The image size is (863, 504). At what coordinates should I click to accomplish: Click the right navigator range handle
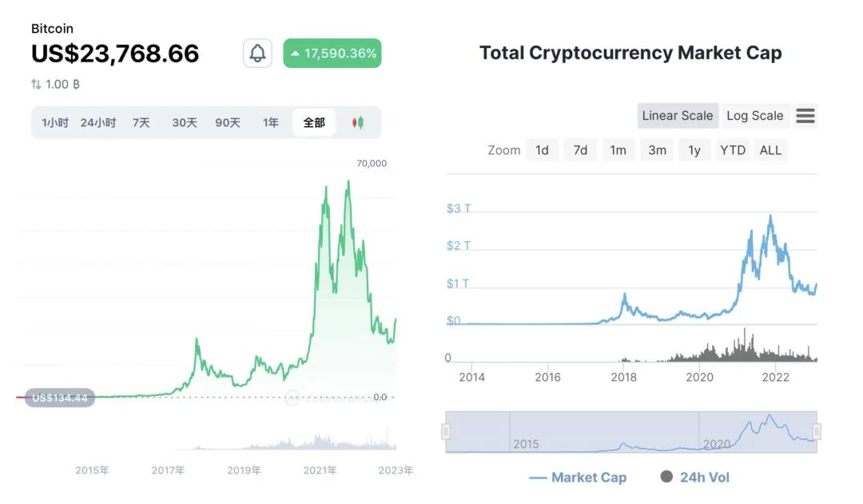(x=817, y=431)
